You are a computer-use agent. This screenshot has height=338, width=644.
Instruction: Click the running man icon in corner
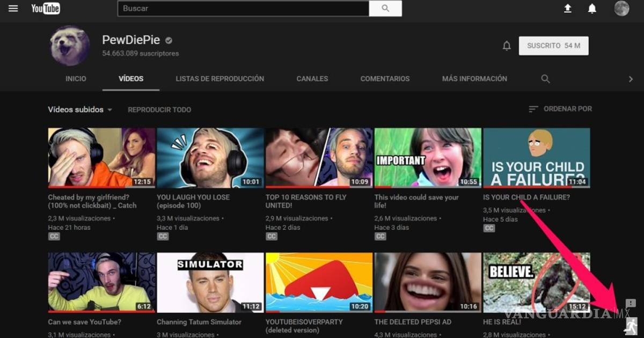[x=631, y=326]
